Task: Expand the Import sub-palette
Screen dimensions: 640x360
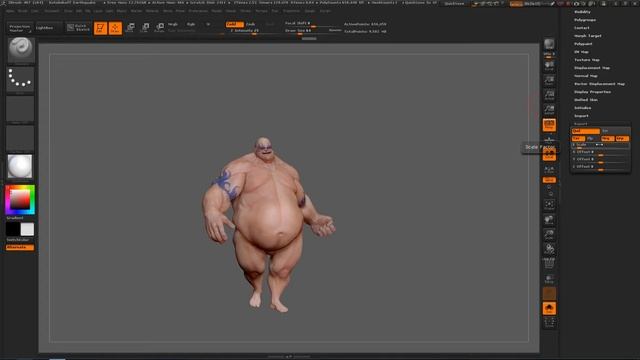Action: (x=581, y=116)
